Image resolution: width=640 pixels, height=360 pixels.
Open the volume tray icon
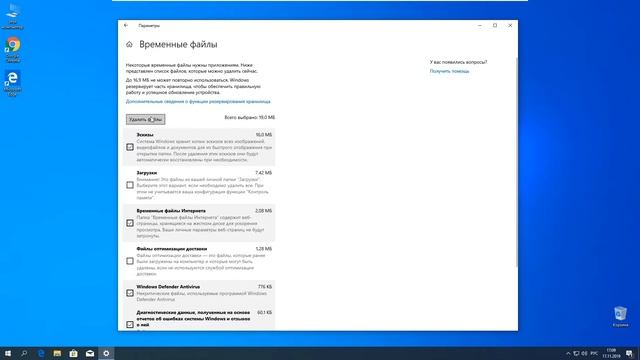(x=584, y=353)
